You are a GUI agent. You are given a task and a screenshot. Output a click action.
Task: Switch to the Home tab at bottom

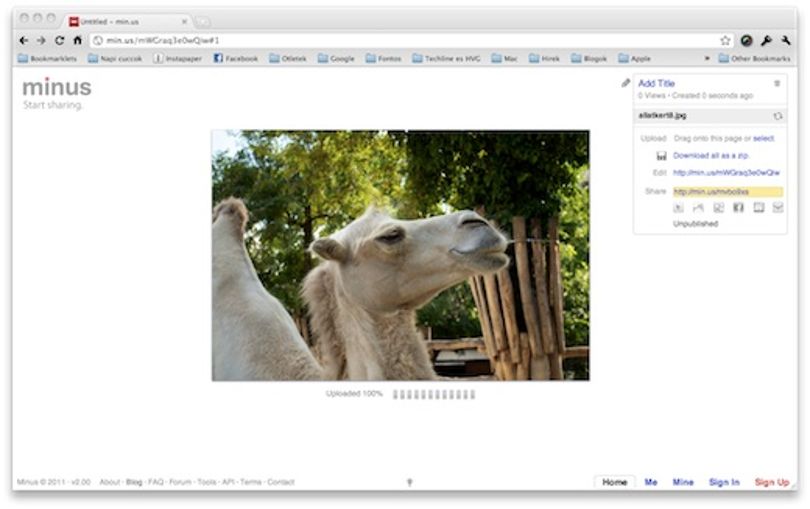coord(614,482)
